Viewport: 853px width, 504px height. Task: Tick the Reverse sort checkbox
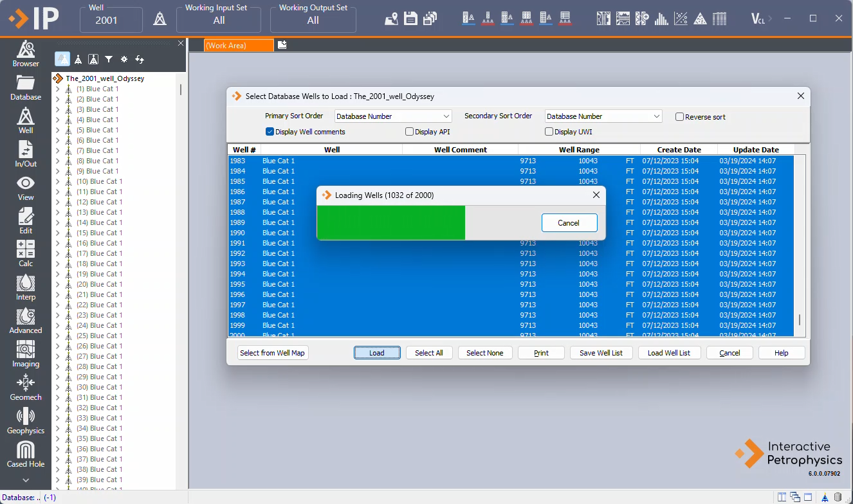click(679, 117)
